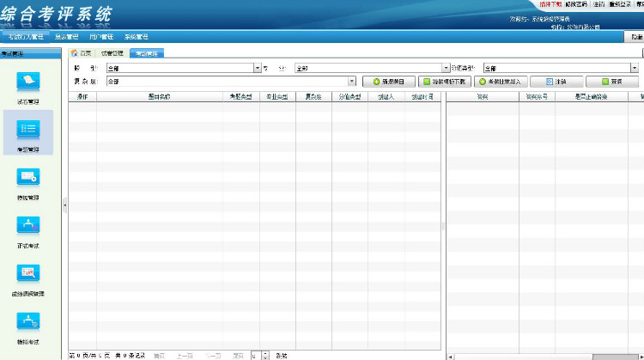
Task: Select the highlighted 考题管理 tab
Action: tap(147, 53)
